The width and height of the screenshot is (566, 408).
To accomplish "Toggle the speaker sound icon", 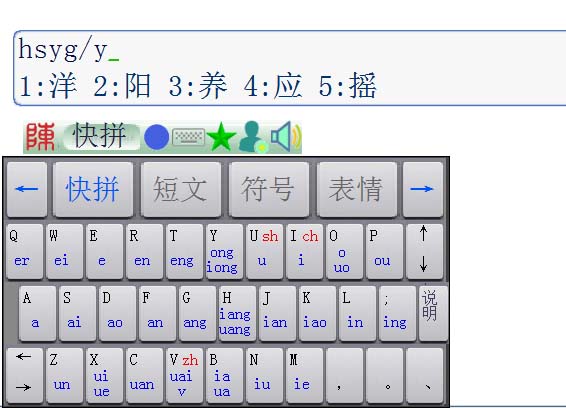I will pos(286,136).
